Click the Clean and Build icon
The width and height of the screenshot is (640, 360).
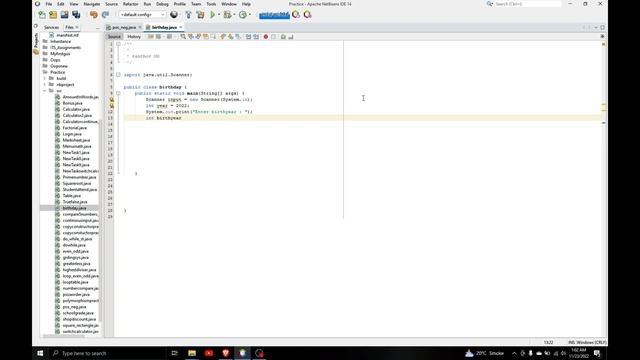tap(200, 15)
